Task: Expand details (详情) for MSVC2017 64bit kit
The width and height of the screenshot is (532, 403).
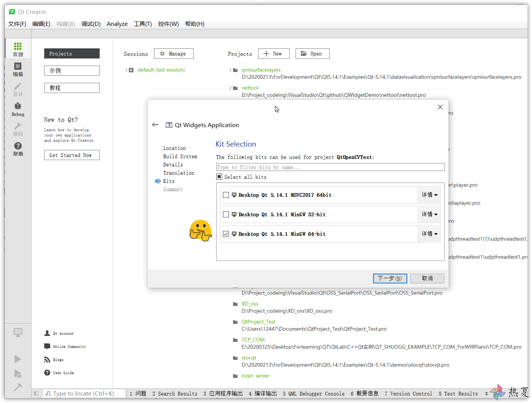Action: [x=429, y=195]
